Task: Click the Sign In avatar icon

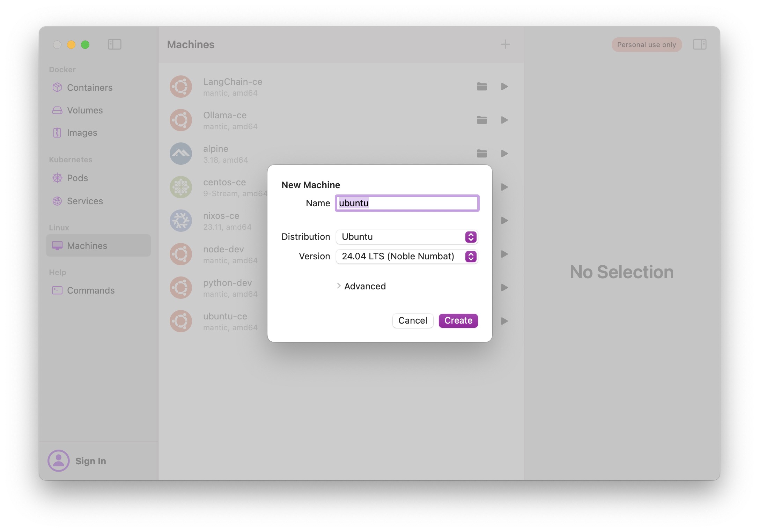Action: [59, 461]
